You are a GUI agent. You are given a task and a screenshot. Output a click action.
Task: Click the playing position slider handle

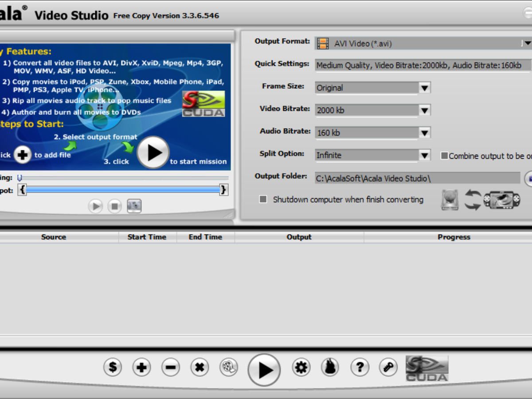click(x=20, y=178)
